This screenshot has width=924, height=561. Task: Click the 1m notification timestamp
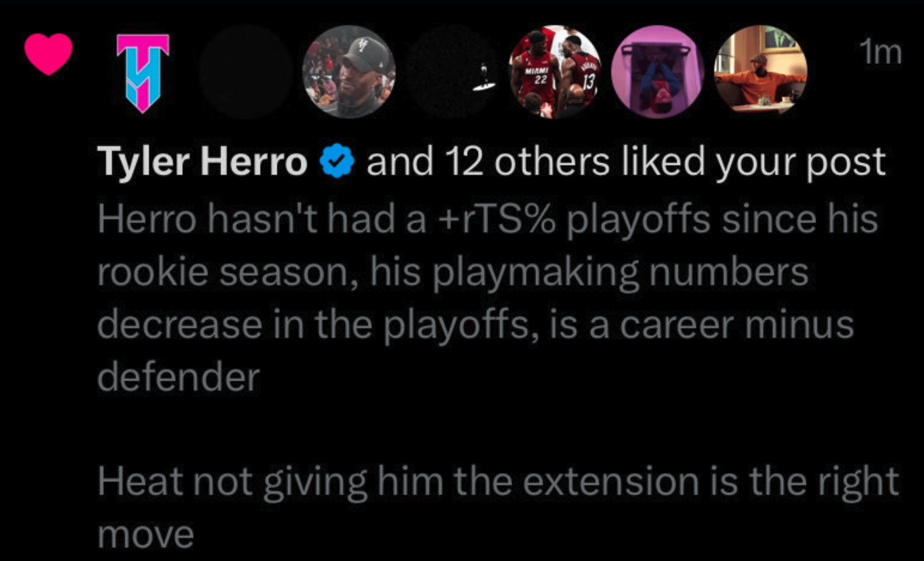pos(880,52)
